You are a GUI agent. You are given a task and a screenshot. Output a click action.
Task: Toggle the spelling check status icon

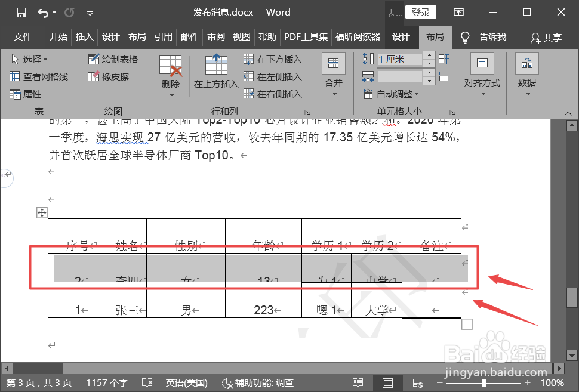click(x=147, y=382)
